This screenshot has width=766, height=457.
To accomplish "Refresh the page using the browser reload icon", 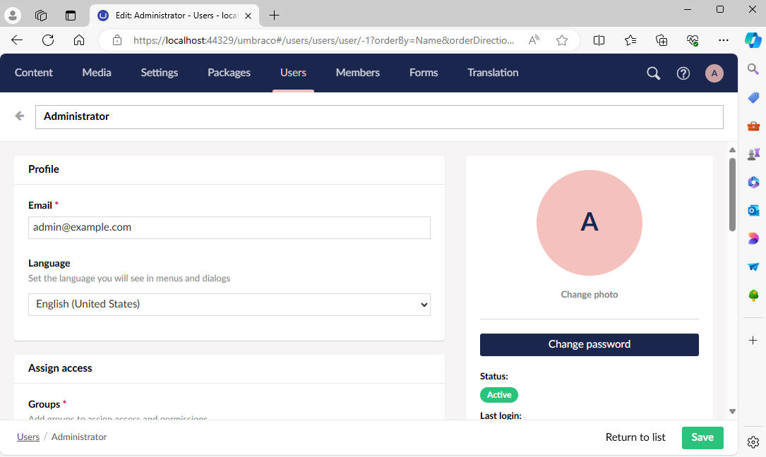I will click(x=48, y=40).
